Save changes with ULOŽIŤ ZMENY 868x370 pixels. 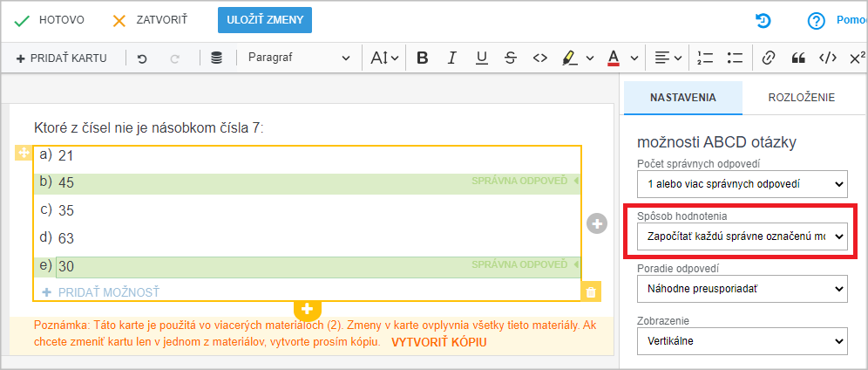coord(265,20)
